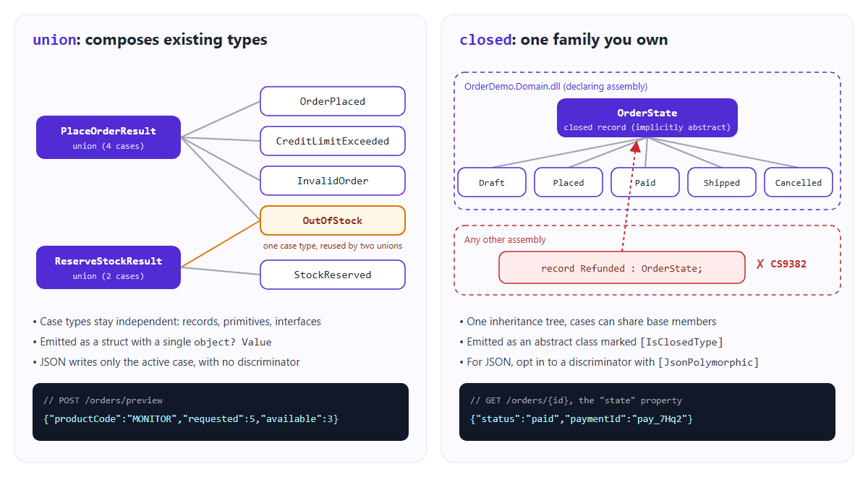Select the Paid state box

pyautogui.click(x=645, y=182)
